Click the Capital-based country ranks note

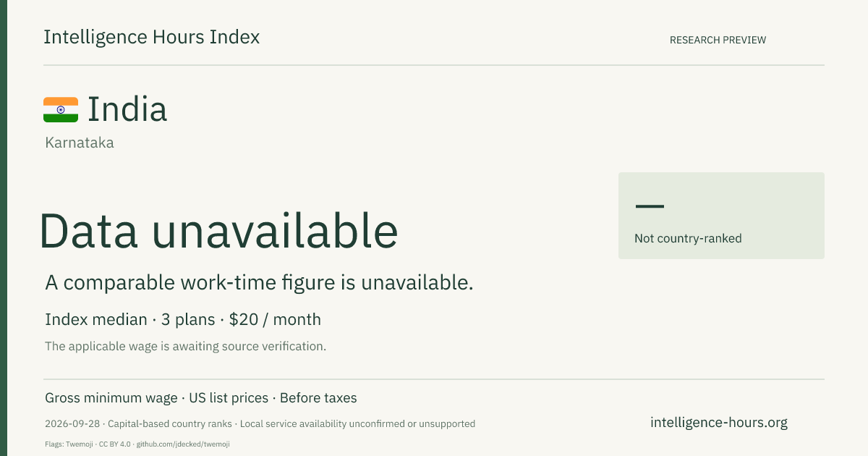170,423
